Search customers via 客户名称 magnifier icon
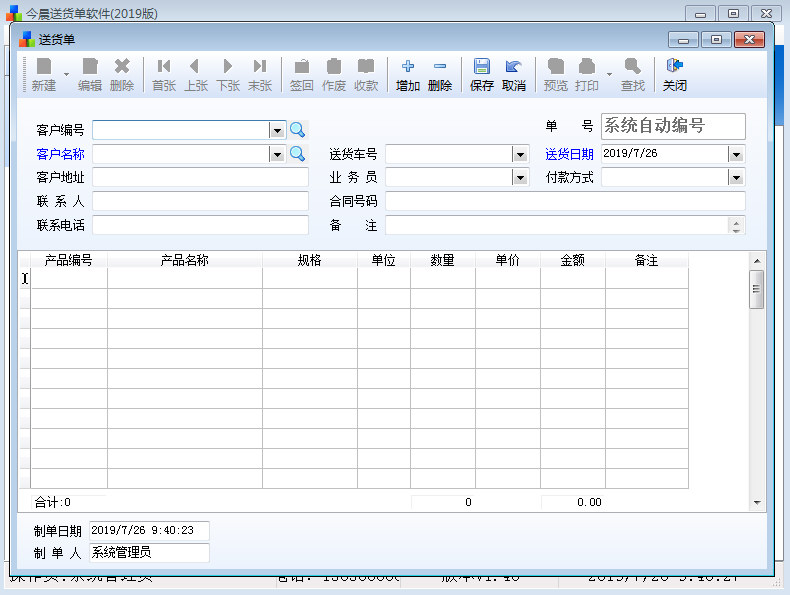 [297, 154]
